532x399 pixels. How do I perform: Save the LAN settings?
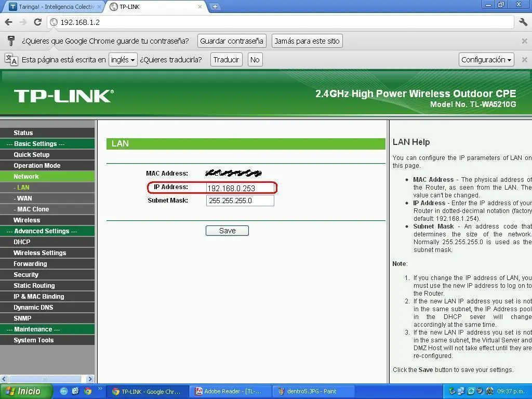tap(227, 231)
